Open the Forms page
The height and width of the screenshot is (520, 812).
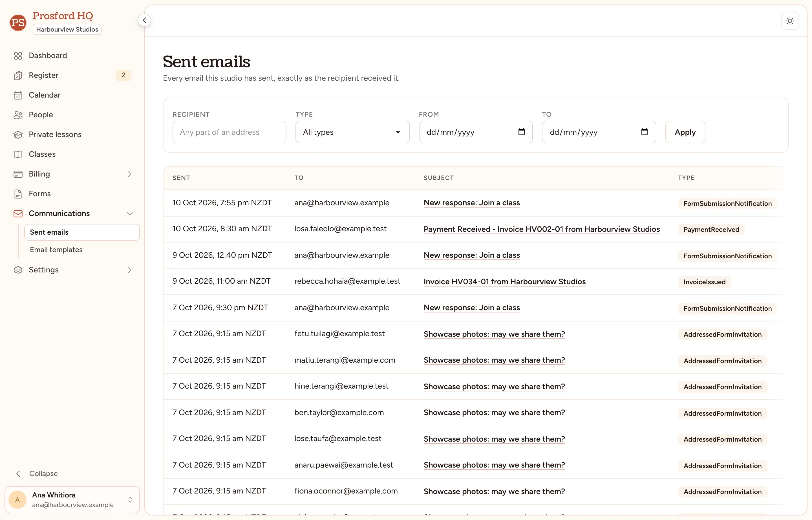72,194
